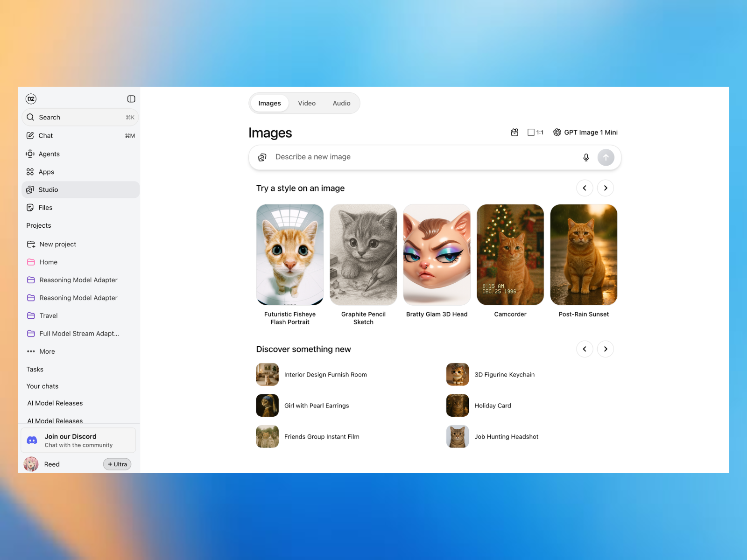Open Agents from the sidebar

click(49, 154)
